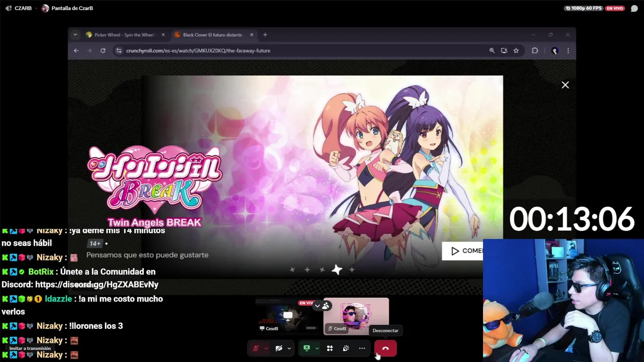Image resolution: width=644 pixels, height=362 pixels.
Task: Click the Twin Angels BREAK title text
Action: tap(154, 222)
